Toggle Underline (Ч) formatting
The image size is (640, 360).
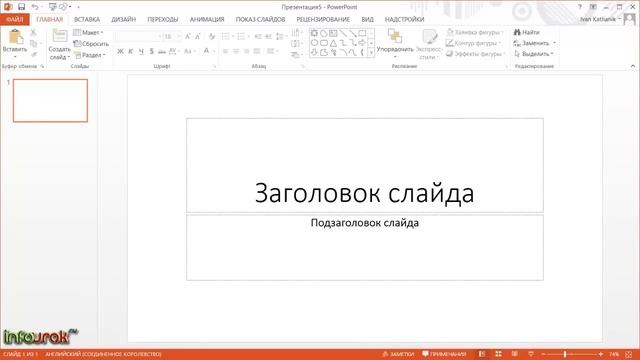coord(141,51)
